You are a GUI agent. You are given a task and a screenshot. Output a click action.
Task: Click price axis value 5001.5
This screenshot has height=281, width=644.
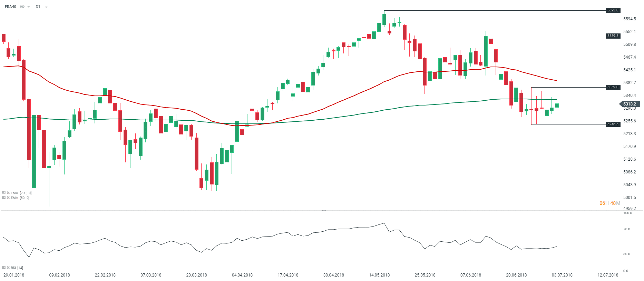[x=630, y=198]
